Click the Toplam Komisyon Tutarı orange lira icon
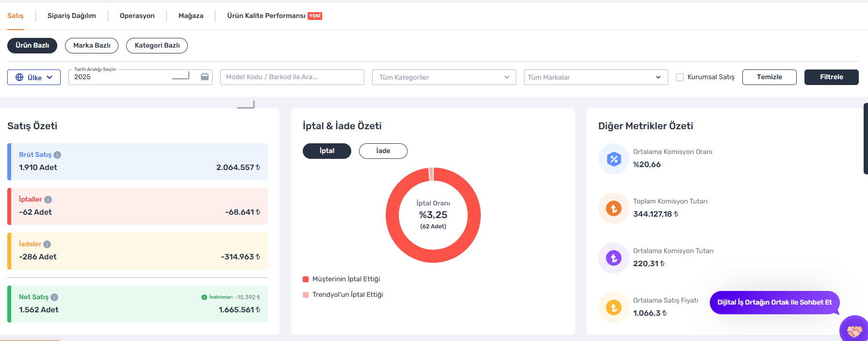The width and height of the screenshot is (868, 341). click(614, 208)
